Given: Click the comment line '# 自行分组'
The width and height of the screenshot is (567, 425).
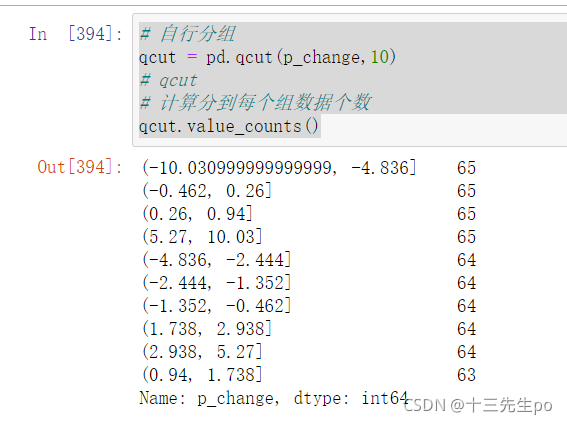Looking at the screenshot, I should click(x=188, y=34).
